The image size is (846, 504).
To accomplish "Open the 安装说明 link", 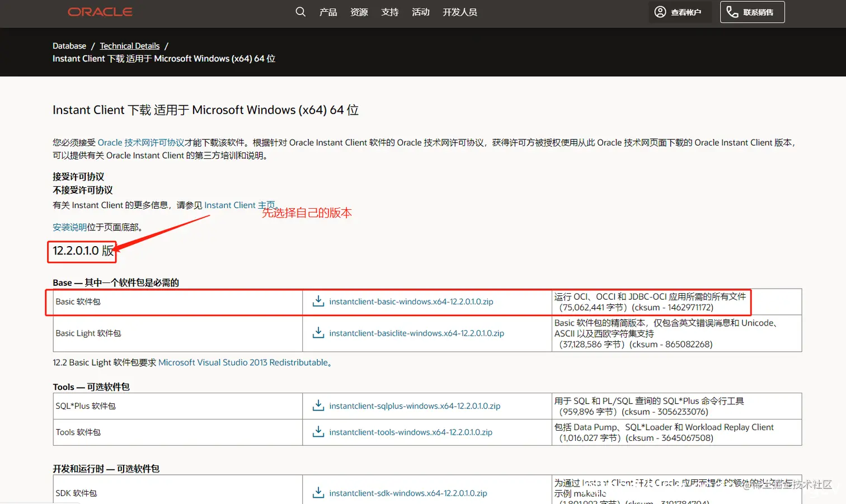I will 69,227.
